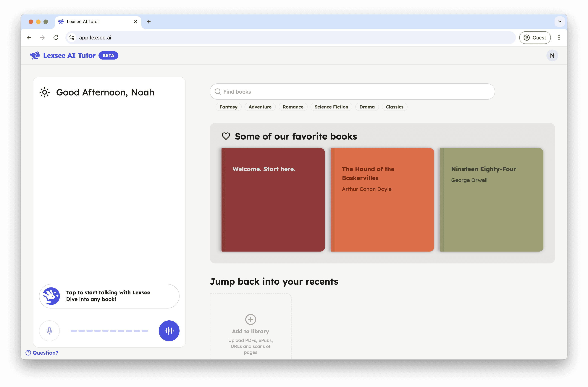588x387 pixels.
Task: Click the Find books search field
Action: (352, 92)
